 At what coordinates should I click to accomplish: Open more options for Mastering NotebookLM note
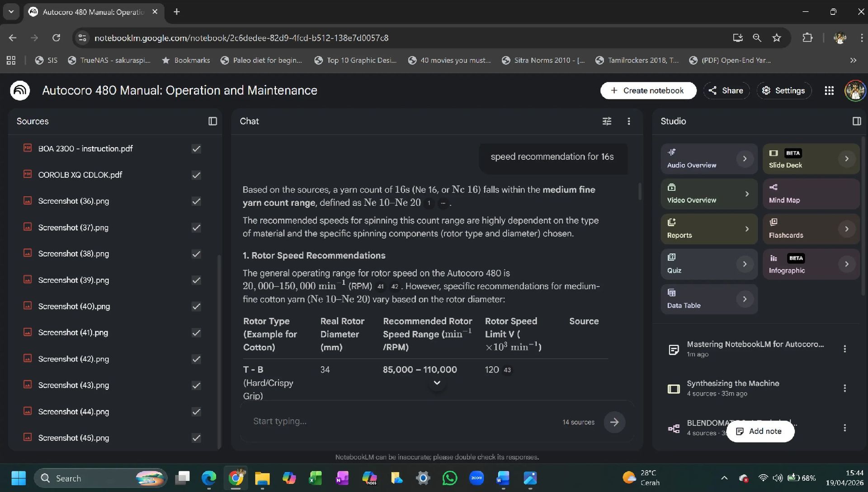coord(844,349)
